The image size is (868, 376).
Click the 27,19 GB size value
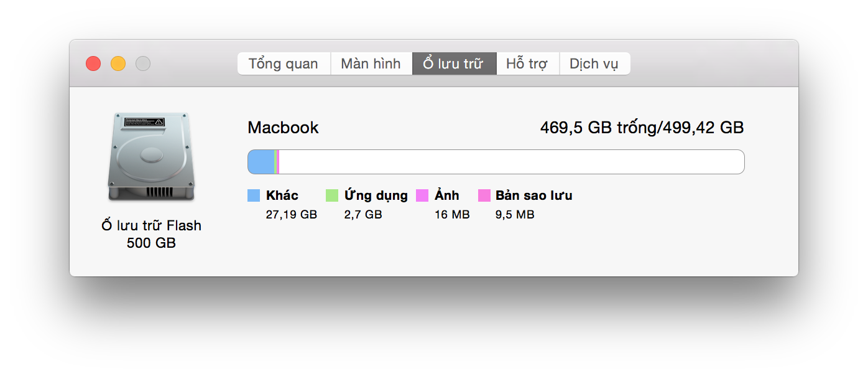click(292, 215)
